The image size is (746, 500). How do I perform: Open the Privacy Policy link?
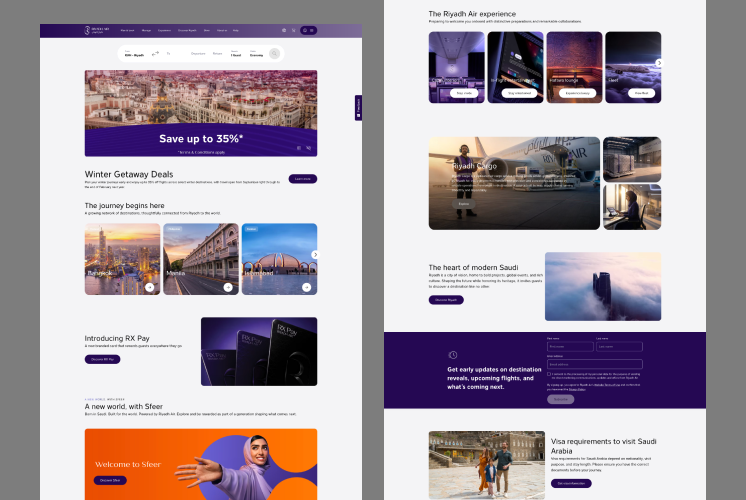[577, 389]
